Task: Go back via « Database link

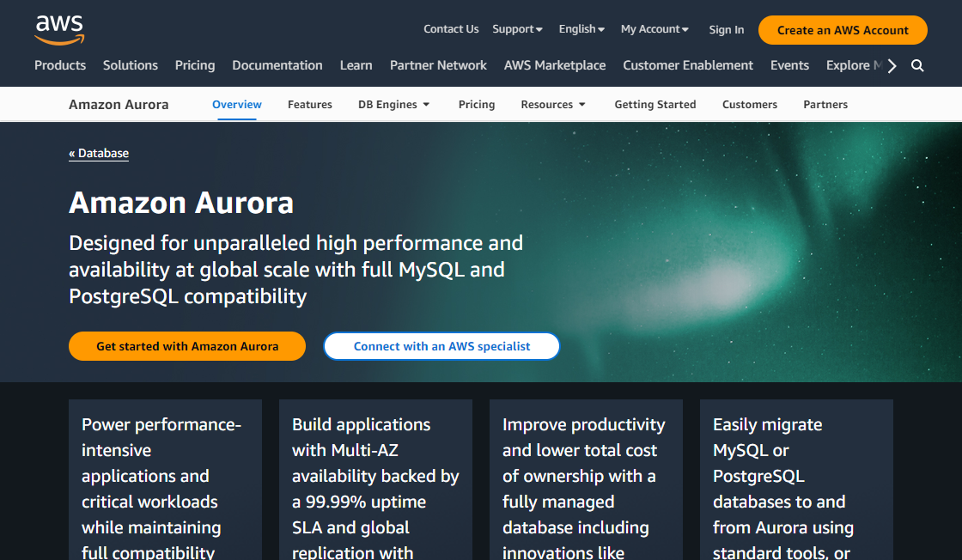Action: point(99,154)
